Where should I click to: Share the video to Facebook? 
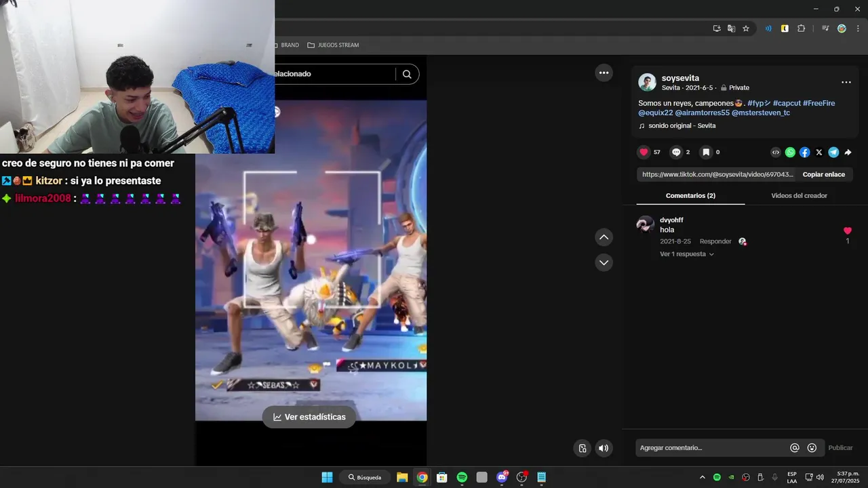click(x=804, y=152)
